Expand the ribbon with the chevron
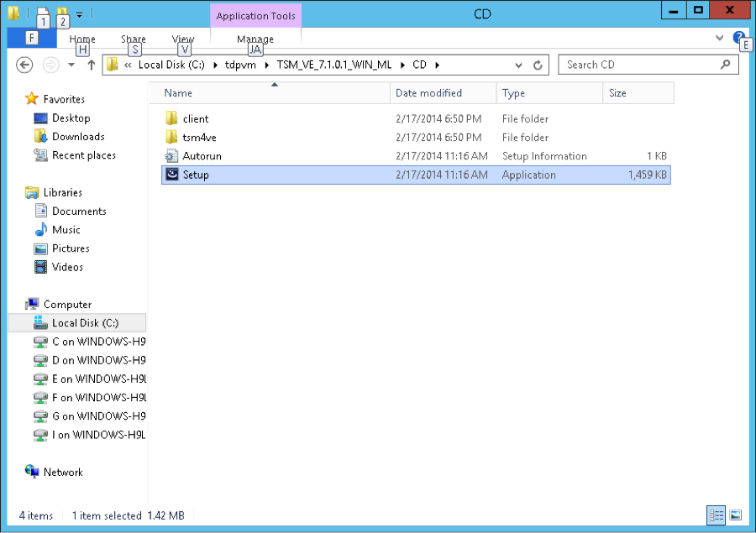The width and height of the screenshot is (756, 533). point(719,38)
